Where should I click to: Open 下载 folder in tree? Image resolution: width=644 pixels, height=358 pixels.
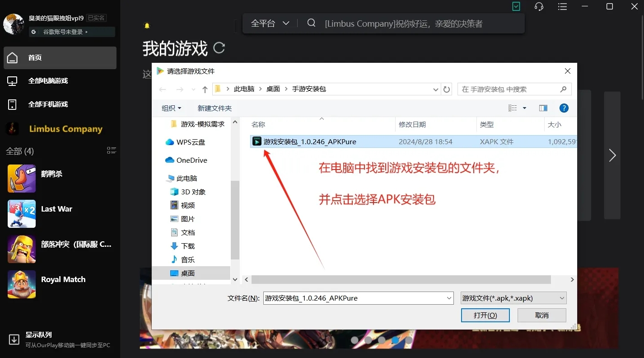click(x=182, y=246)
